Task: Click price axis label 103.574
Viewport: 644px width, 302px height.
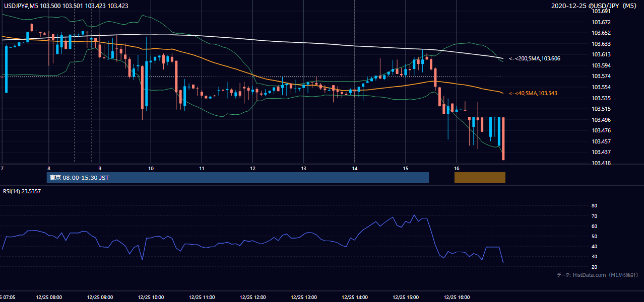Action: tap(601, 77)
